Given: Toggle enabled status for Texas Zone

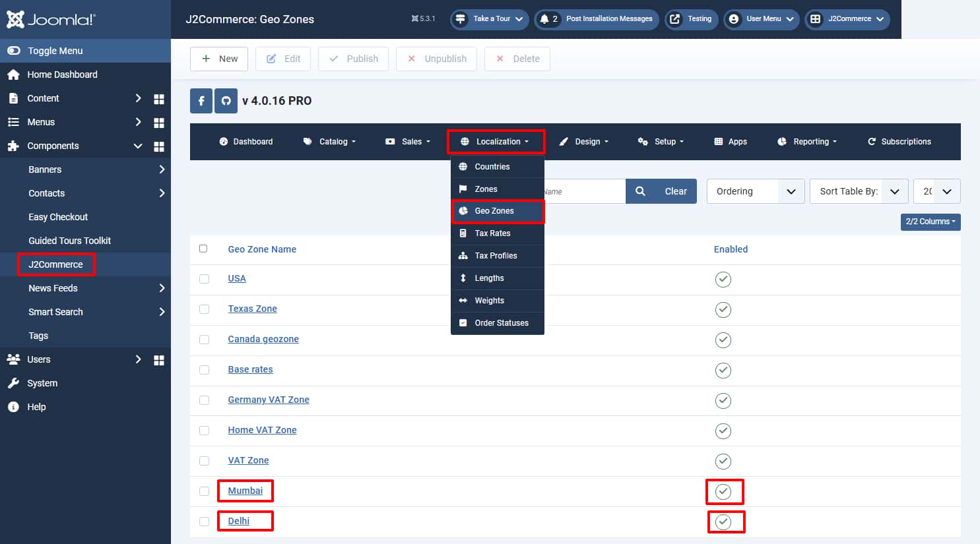Looking at the screenshot, I should point(723,310).
